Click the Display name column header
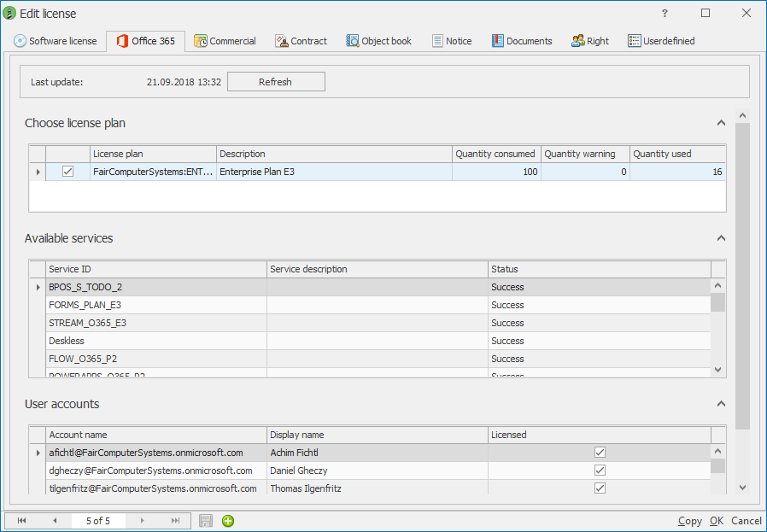This screenshot has height=532, width=767. [x=378, y=436]
